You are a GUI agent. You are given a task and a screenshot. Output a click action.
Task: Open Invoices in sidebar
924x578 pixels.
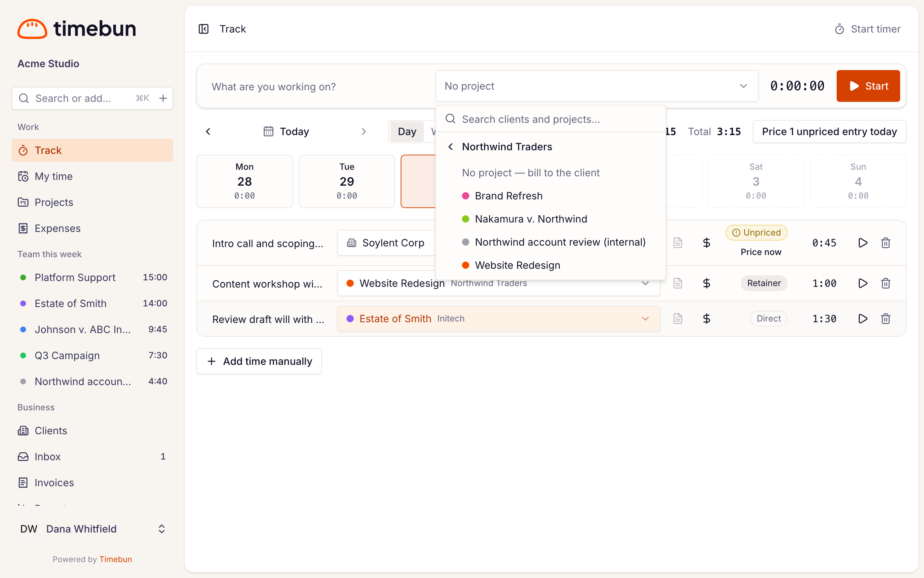point(92,482)
